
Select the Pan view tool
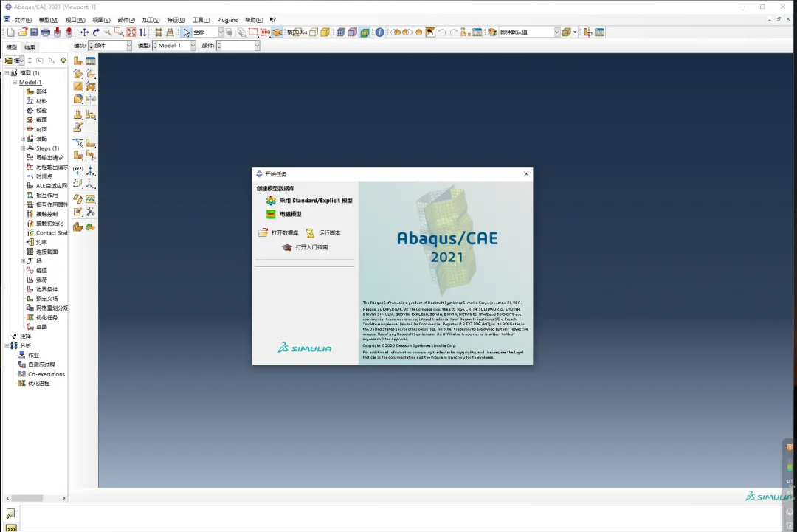(x=84, y=32)
